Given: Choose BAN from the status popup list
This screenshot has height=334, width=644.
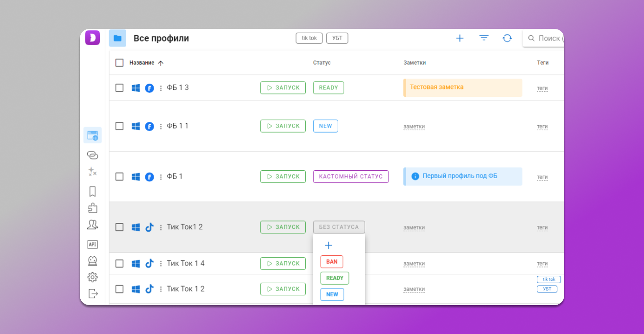Looking at the screenshot, I should click(x=332, y=262).
